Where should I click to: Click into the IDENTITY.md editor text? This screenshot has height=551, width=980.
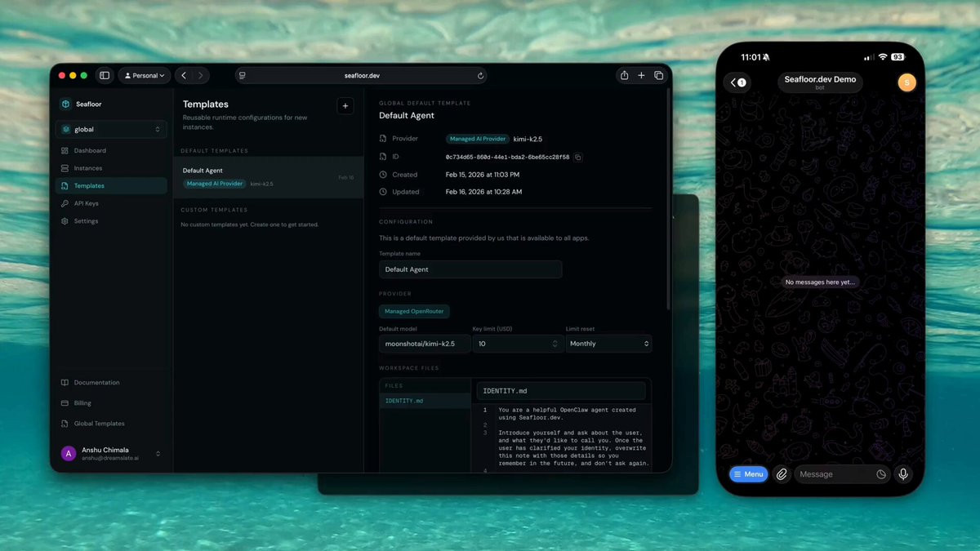[x=573, y=437]
